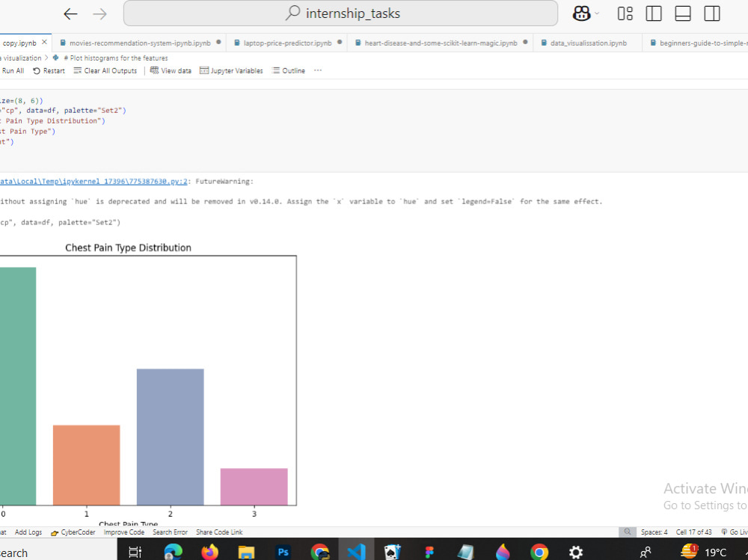
Task: Toggle the secondary side bar
Action: [x=712, y=13]
